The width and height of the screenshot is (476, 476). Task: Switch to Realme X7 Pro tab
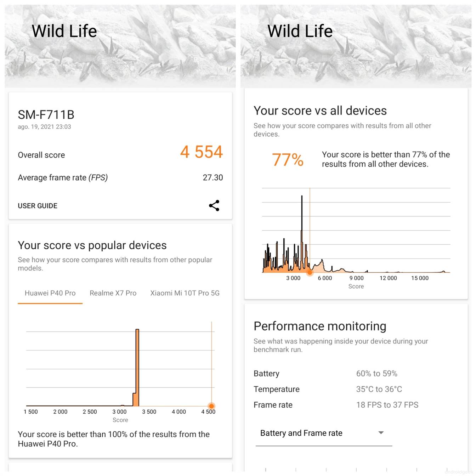[113, 293]
